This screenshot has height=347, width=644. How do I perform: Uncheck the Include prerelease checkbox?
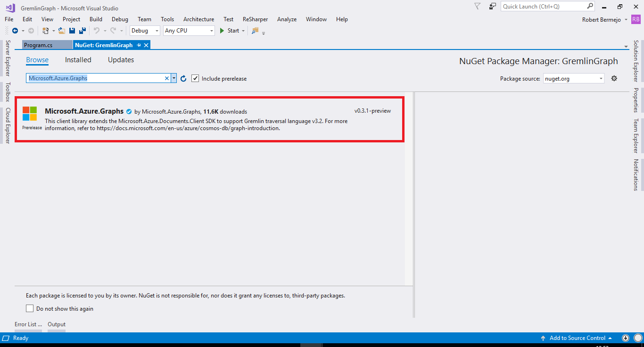[x=195, y=78]
